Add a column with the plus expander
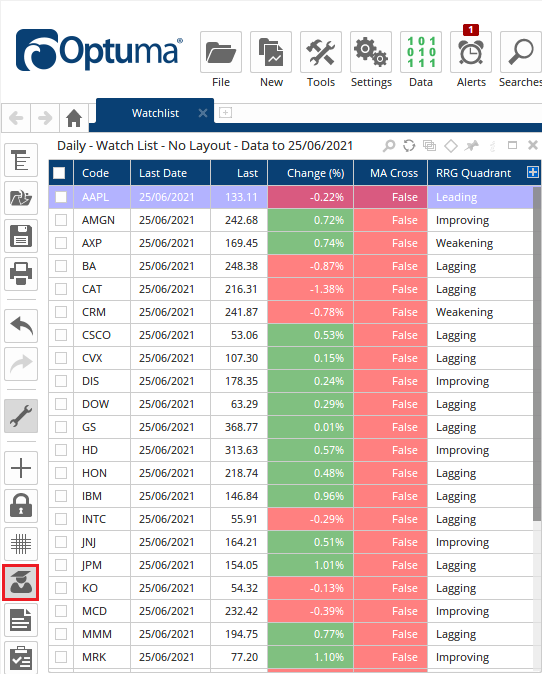 [x=533, y=172]
